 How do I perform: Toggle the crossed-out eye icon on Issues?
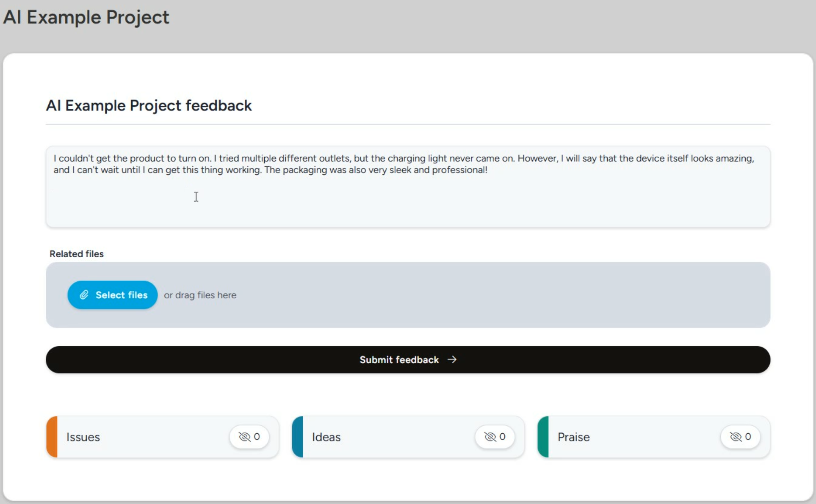coord(244,437)
